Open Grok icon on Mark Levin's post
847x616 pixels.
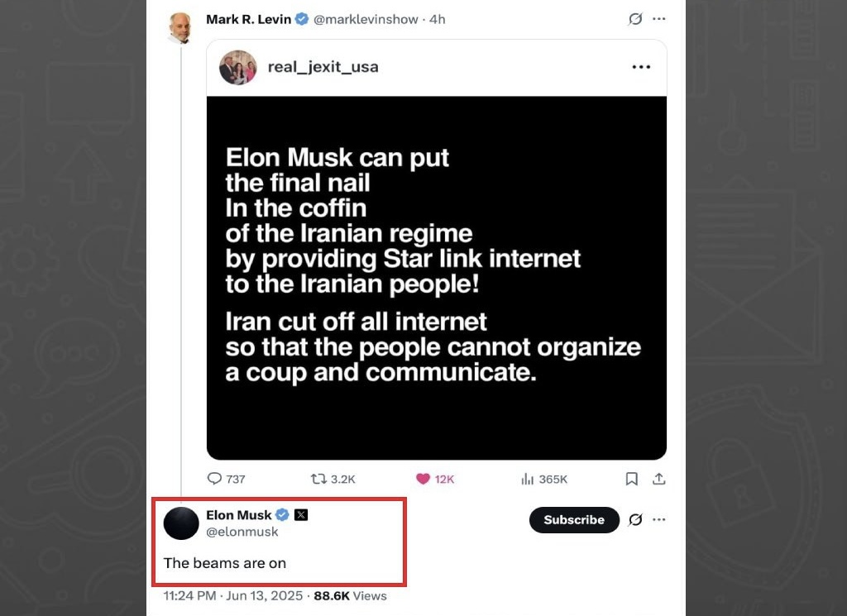[x=635, y=19]
